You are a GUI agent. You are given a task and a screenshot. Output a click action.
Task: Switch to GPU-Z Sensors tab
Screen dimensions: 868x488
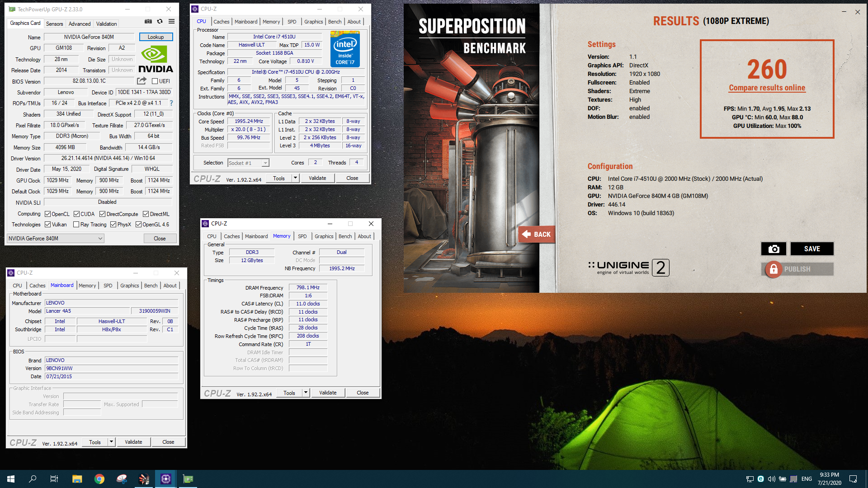(x=54, y=24)
